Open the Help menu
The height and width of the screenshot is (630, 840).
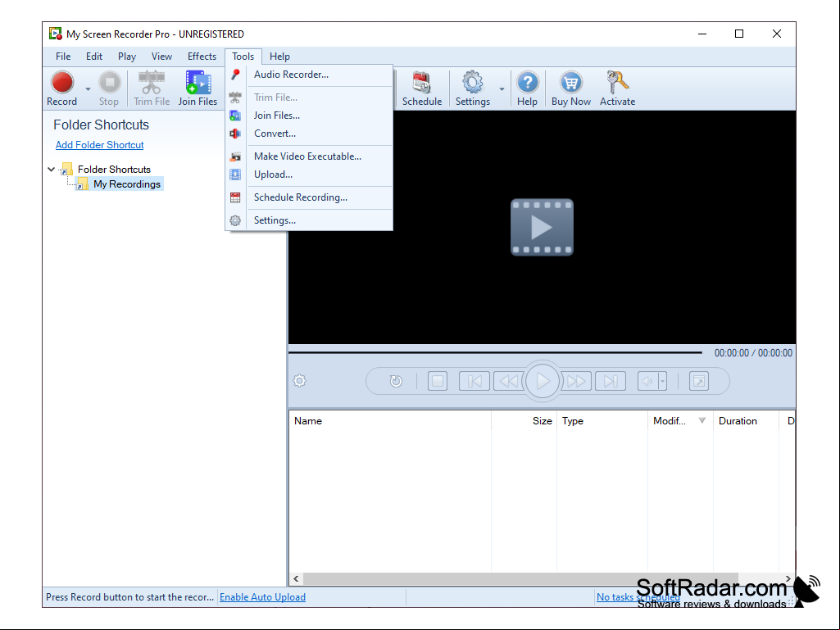pos(279,57)
